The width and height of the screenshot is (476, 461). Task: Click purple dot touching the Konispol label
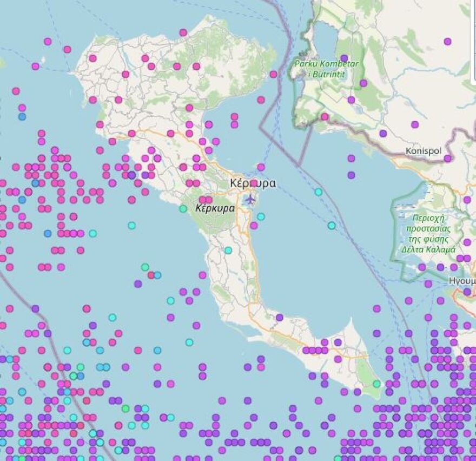point(448,158)
